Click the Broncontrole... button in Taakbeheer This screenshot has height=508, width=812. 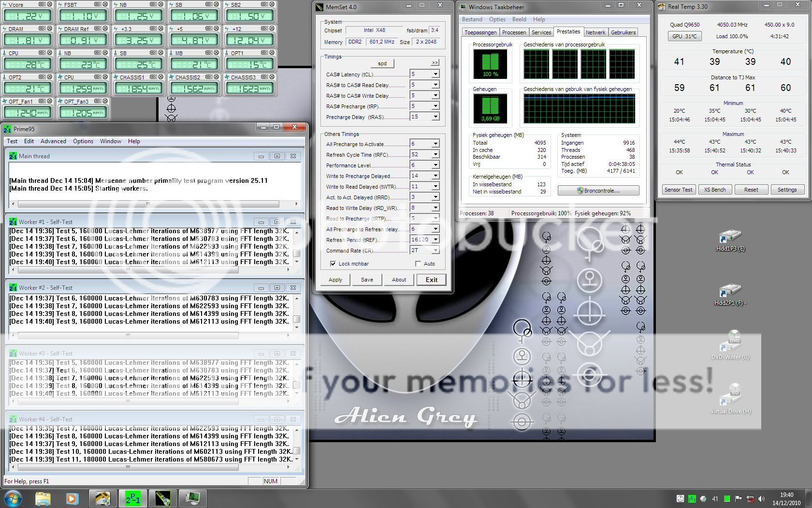(x=598, y=191)
